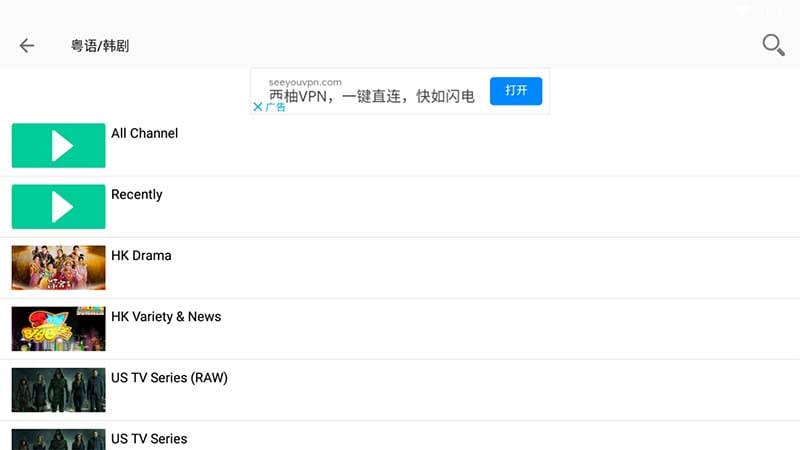Screen dimensions: 800x450
Task: Select the Recently label
Action: pos(137,195)
